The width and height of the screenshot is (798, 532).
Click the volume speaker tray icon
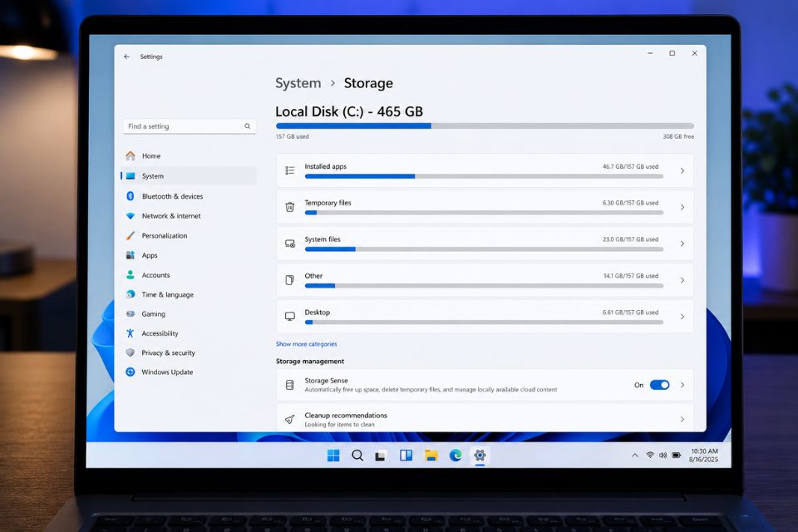point(663,456)
